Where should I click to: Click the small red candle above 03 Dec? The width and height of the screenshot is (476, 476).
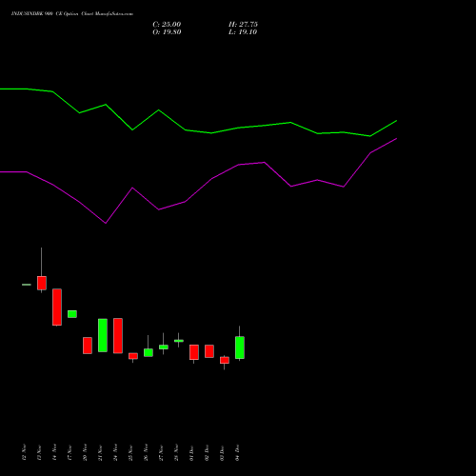click(225, 360)
